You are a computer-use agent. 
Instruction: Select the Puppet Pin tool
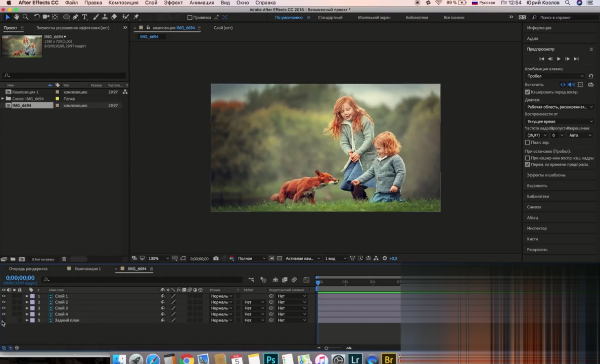click(136, 17)
